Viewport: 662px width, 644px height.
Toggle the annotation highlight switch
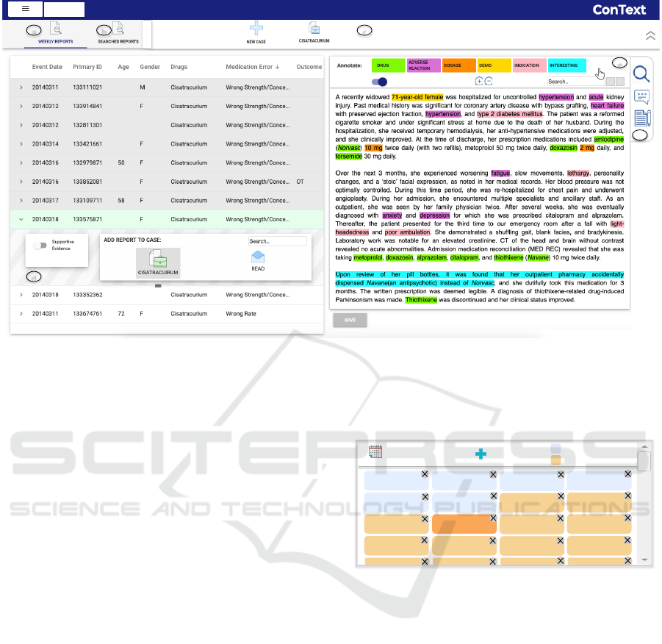pos(379,82)
